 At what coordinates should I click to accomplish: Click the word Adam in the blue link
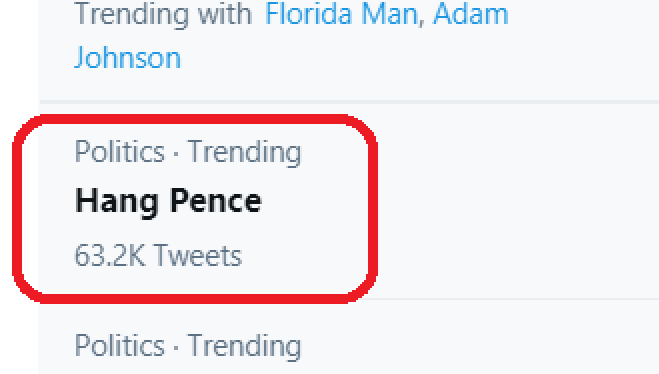pos(471,14)
